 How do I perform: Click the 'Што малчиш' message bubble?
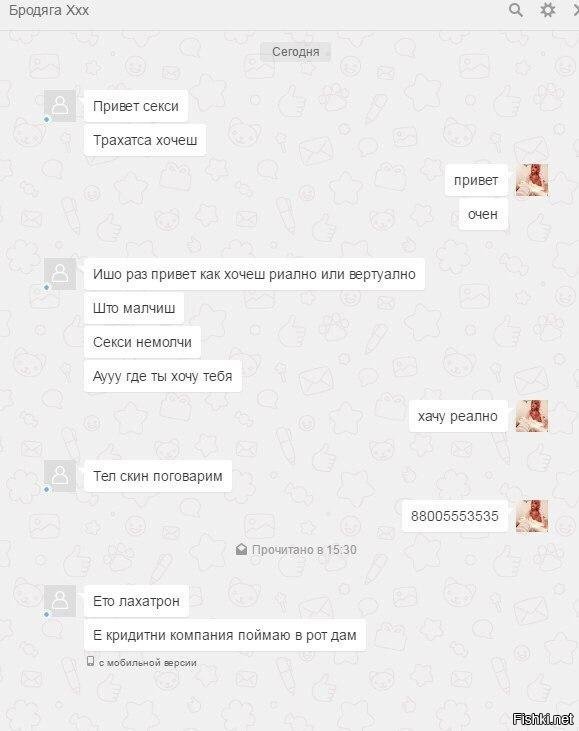coord(134,308)
